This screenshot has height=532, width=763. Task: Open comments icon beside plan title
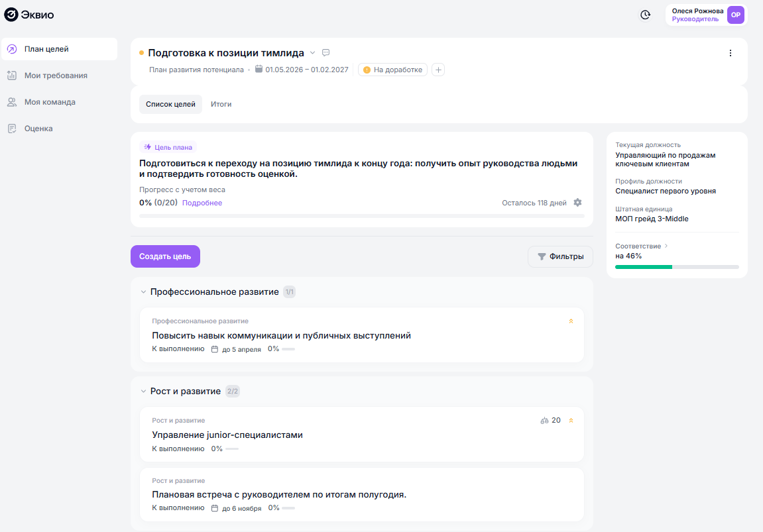pos(326,52)
